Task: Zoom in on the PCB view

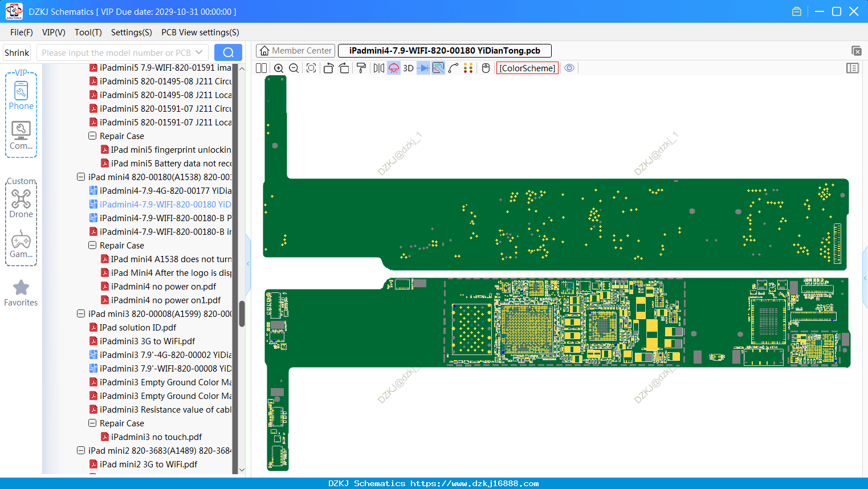Action: (279, 68)
